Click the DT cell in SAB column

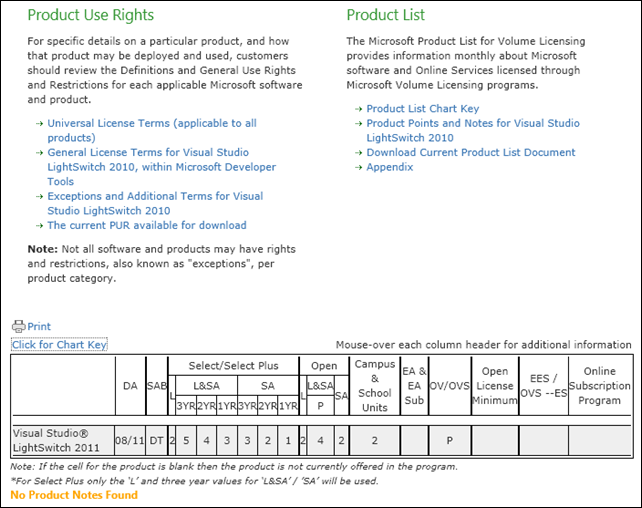pyautogui.click(x=156, y=440)
